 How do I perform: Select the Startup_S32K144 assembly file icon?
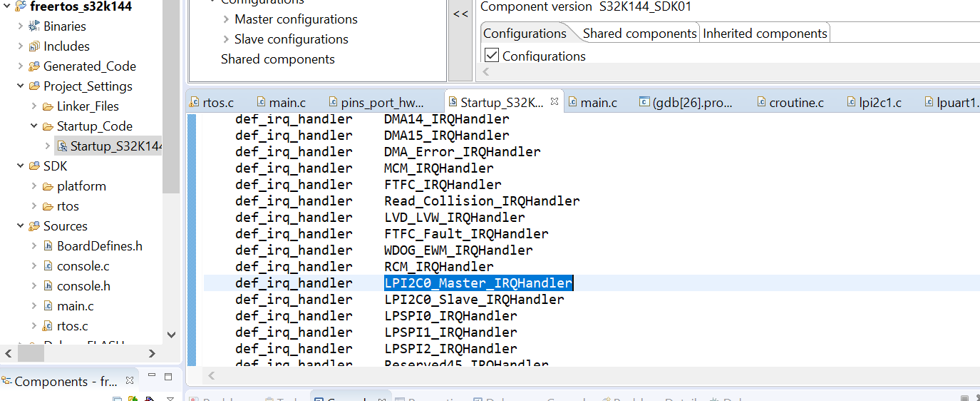click(62, 146)
